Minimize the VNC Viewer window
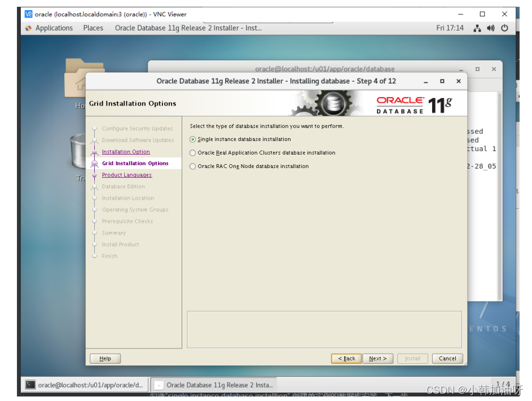This screenshot has height=401, width=532. click(460, 14)
